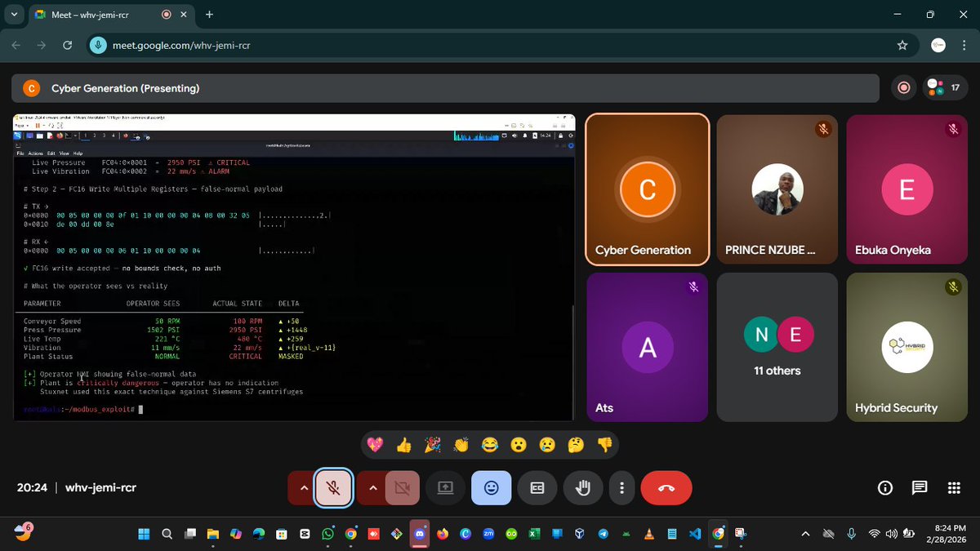The image size is (980, 551).
Task: Click the meeting code whv-jemi-rcr text
Action: [x=100, y=488]
